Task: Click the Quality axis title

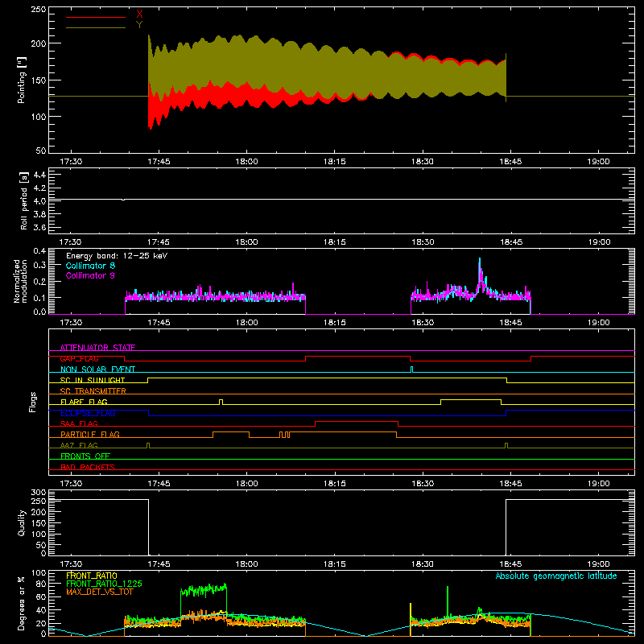Action: [22, 522]
